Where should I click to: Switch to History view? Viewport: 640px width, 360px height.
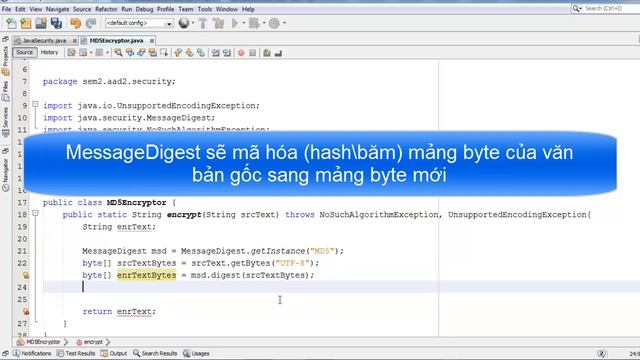click(x=49, y=52)
